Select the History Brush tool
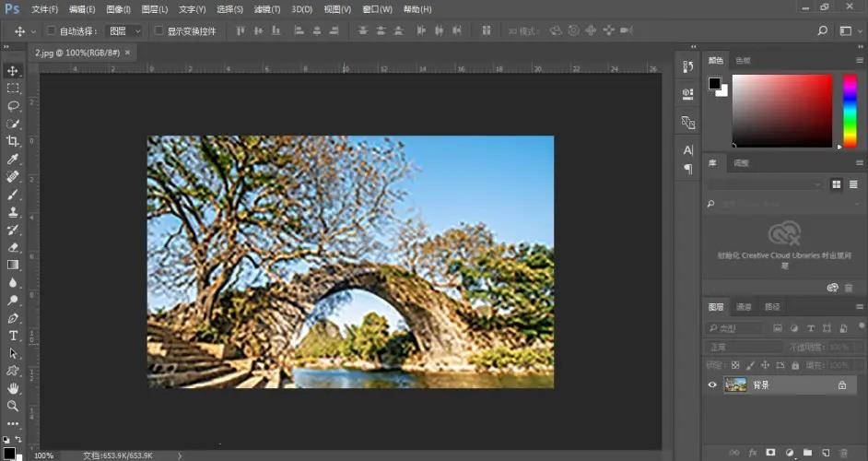Image resolution: width=868 pixels, height=461 pixels. click(x=13, y=230)
